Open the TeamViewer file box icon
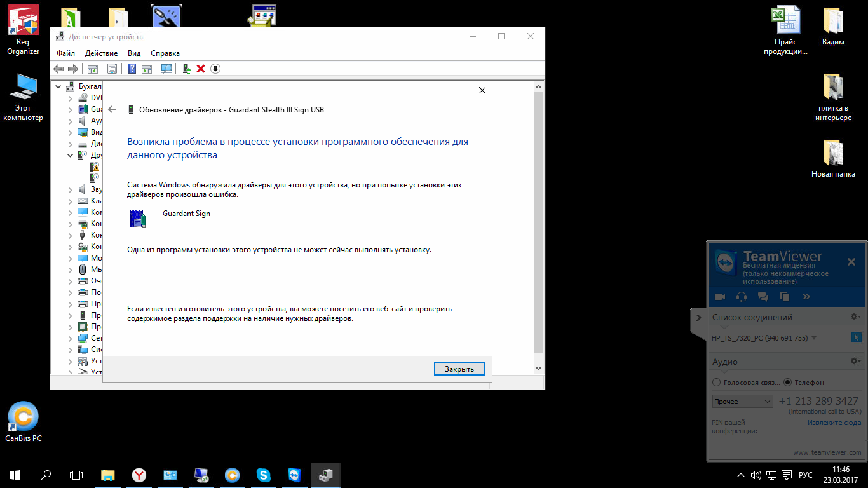The image size is (868, 488). (785, 297)
